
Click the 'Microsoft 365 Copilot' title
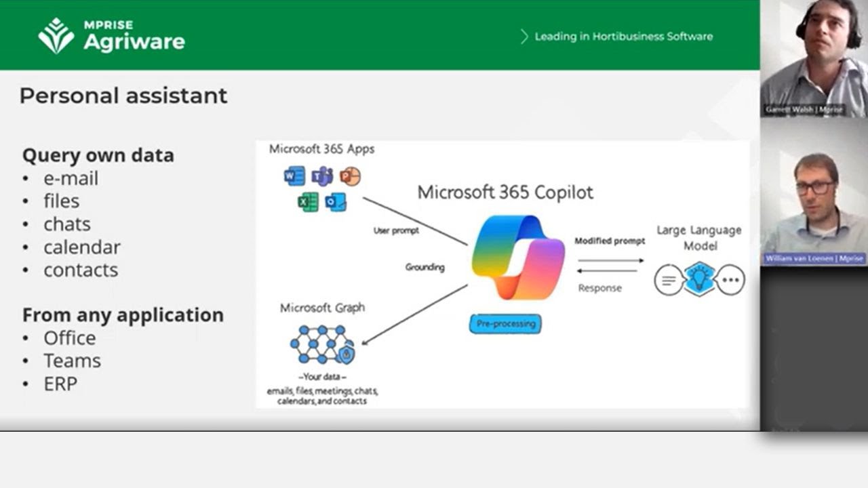click(x=505, y=192)
